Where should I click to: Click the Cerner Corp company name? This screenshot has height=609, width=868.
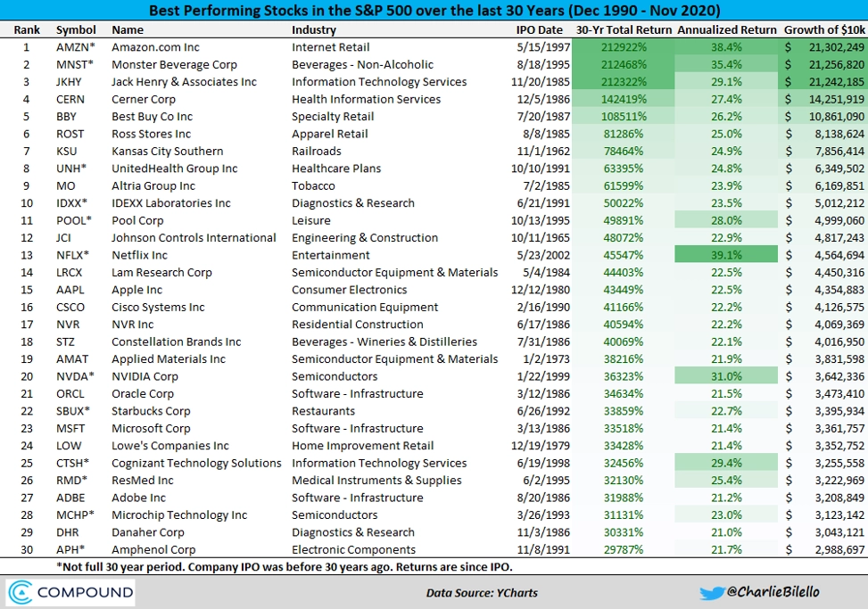(144, 100)
